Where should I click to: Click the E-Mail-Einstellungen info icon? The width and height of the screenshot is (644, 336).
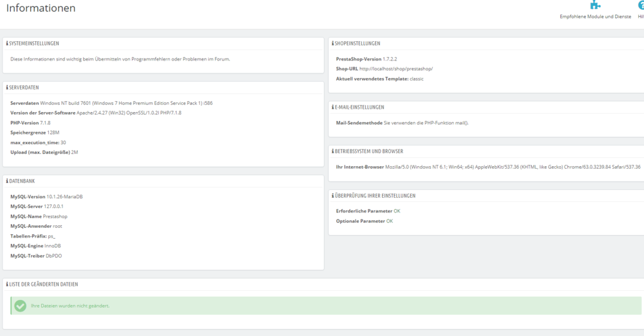click(x=333, y=107)
